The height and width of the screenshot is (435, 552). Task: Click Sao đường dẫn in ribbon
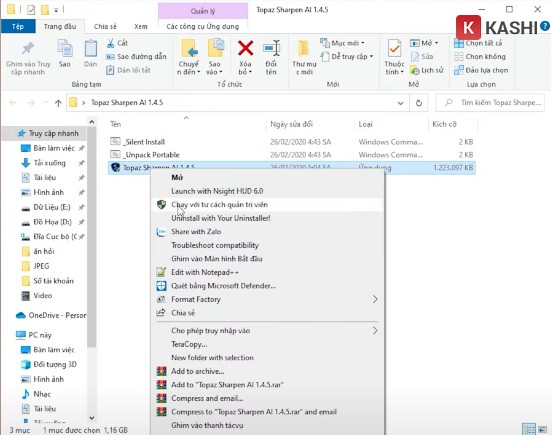[x=136, y=57]
